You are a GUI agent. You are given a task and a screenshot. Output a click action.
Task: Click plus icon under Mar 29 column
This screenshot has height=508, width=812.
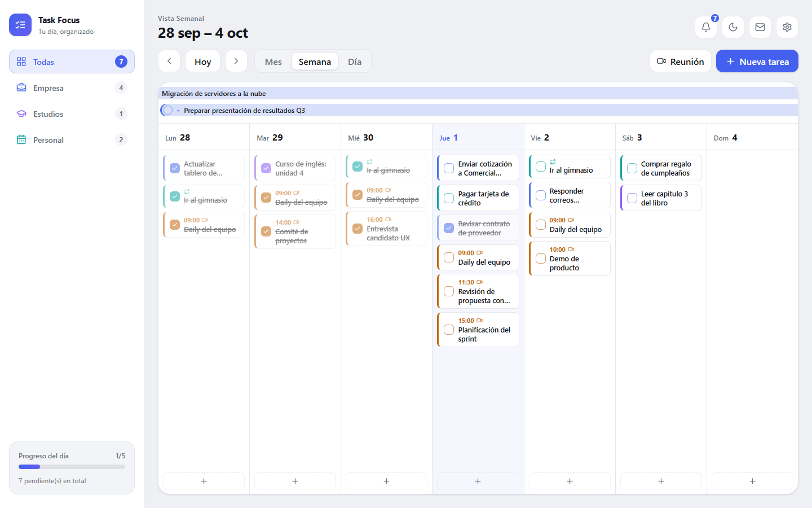[295, 481]
